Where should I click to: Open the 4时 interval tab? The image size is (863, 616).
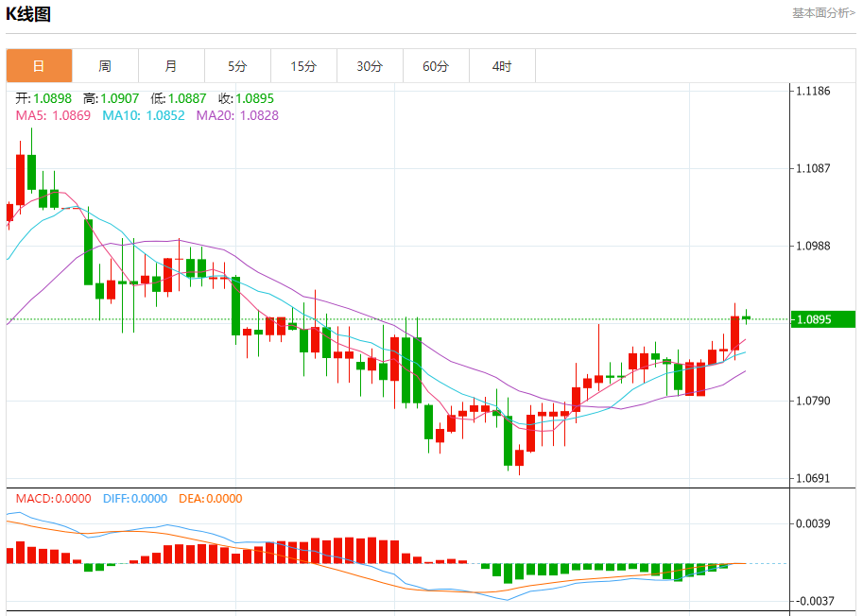tap(501, 66)
